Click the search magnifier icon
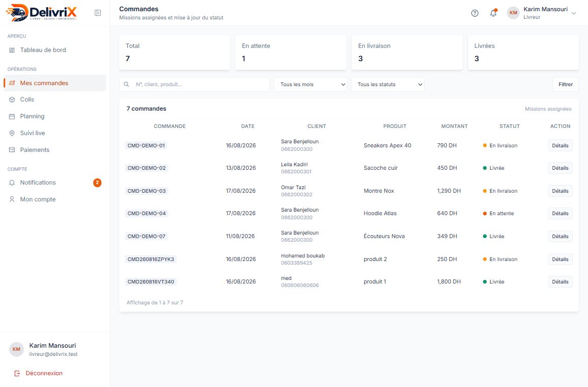The height and width of the screenshot is (387, 588). click(126, 85)
